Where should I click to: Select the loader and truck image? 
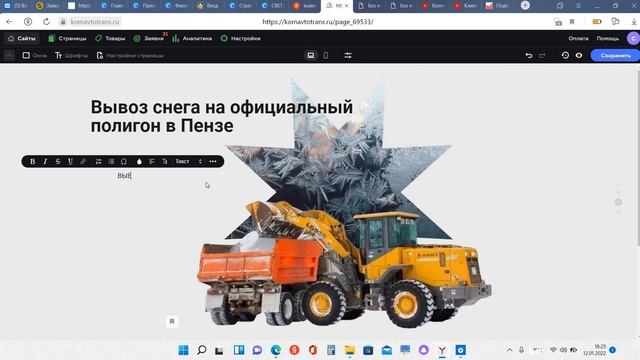tap(344, 264)
